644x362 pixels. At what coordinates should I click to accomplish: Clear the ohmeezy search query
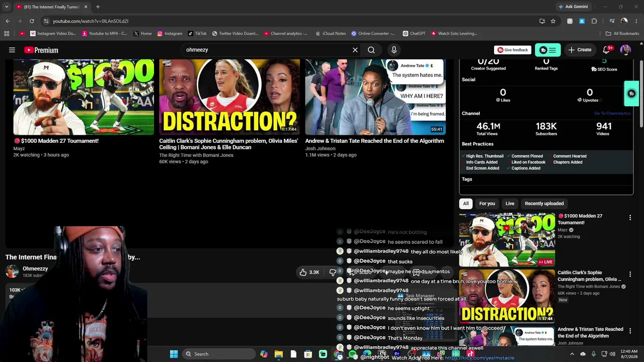pyautogui.click(x=355, y=50)
